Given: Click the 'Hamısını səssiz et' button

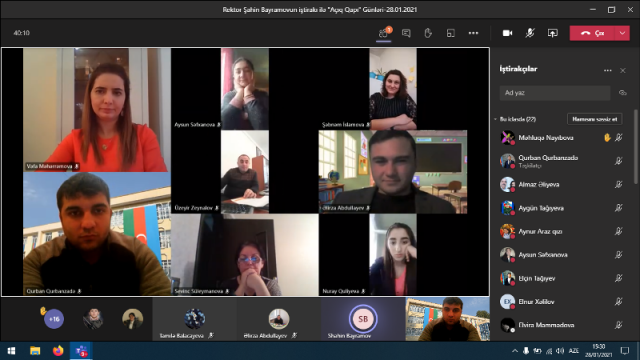Looking at the screenshot, I should pyautogui.click(x=595, y=119).
